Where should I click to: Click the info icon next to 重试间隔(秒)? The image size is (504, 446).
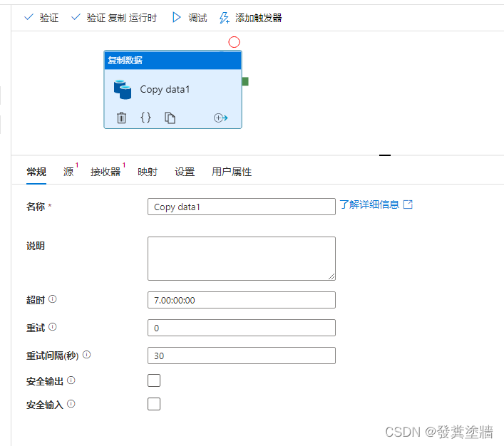(x=86, y=354)
